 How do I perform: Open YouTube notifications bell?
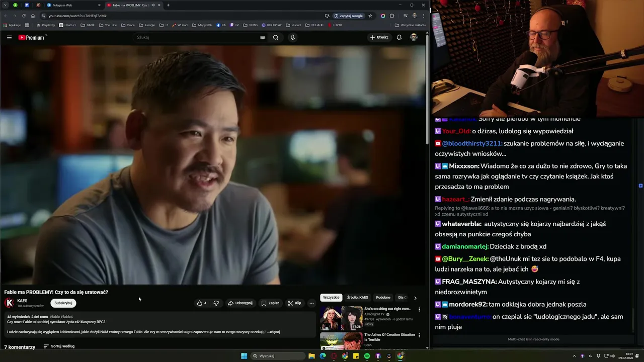pos(399,37)
